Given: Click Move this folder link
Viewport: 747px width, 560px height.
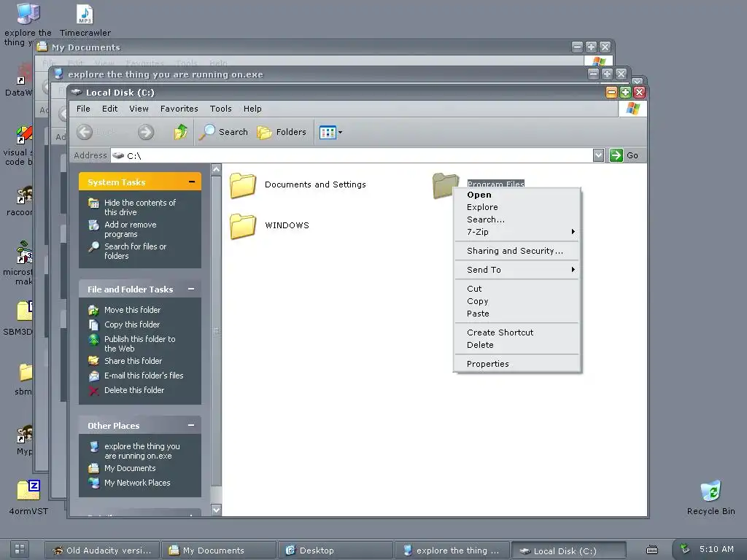Looking at the screenshot, I should click(x=133, y=310).
